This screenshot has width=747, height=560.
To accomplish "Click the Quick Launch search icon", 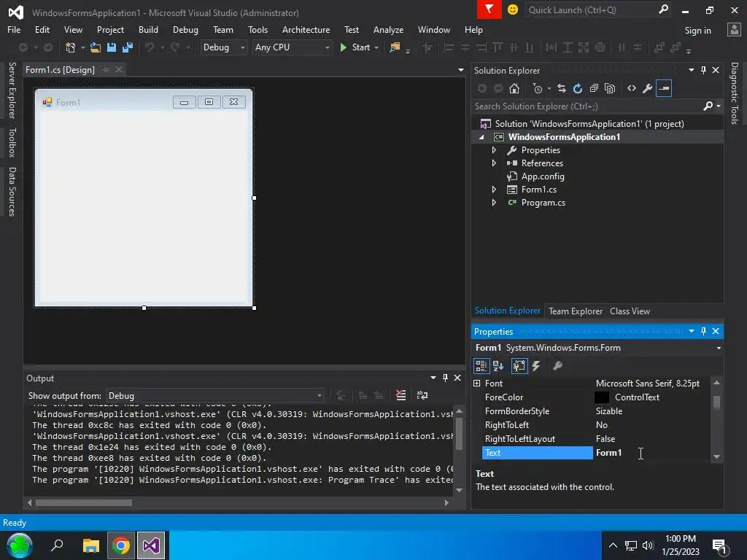I will (x=663, y=9).
